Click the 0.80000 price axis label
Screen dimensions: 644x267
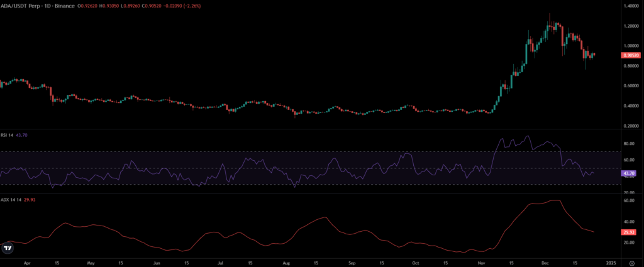click(x=631, y=66)
